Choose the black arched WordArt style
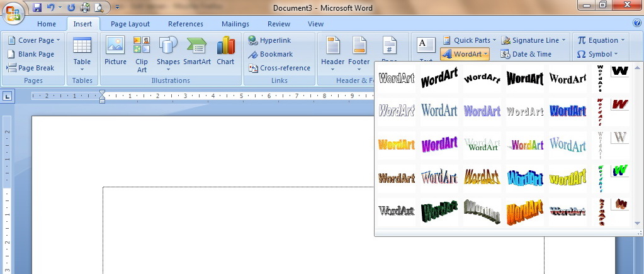 point(482,79)
